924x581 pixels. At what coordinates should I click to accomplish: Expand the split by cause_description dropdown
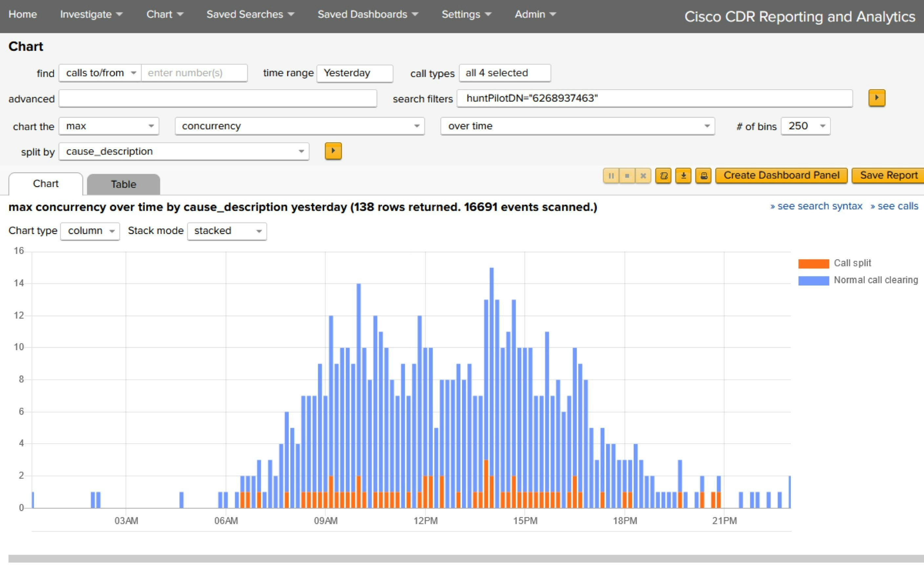point(184,152)
